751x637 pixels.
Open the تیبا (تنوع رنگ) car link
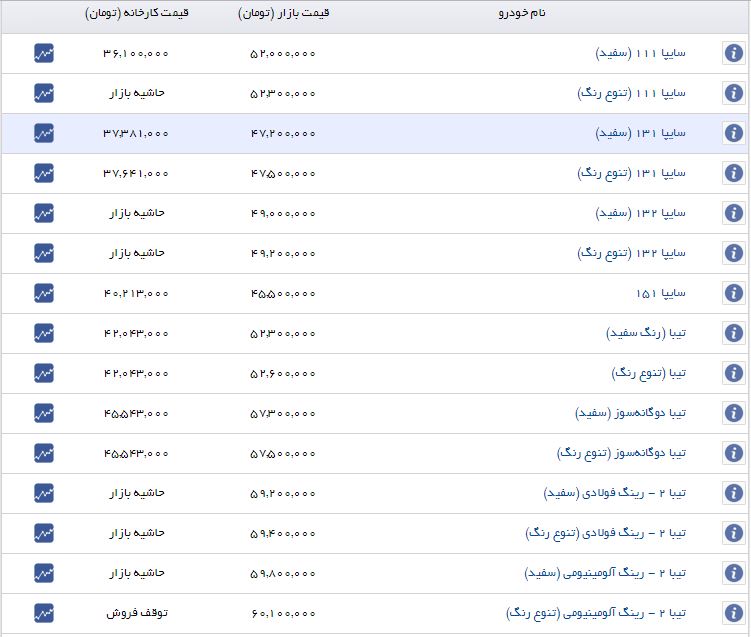(x=649, y=373)
